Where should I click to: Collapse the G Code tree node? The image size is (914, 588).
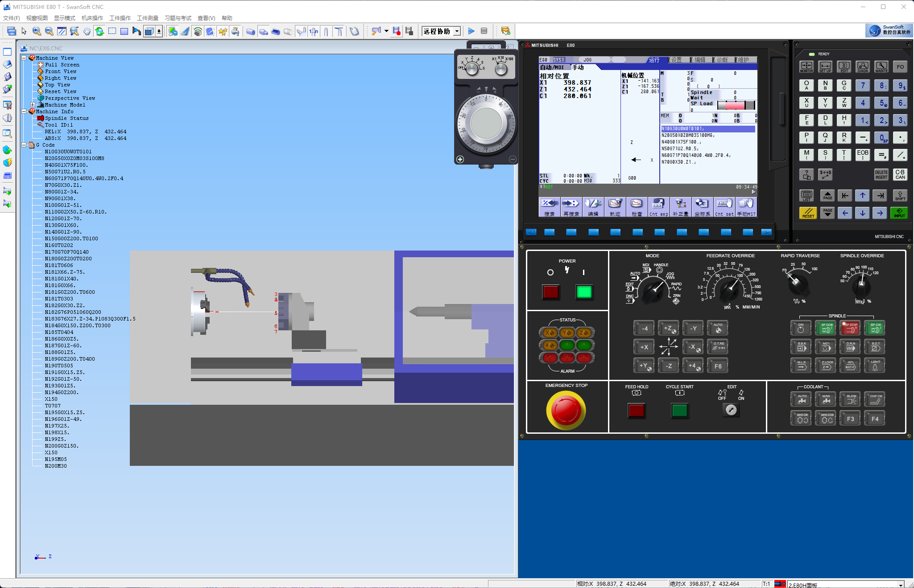[24, 145]
